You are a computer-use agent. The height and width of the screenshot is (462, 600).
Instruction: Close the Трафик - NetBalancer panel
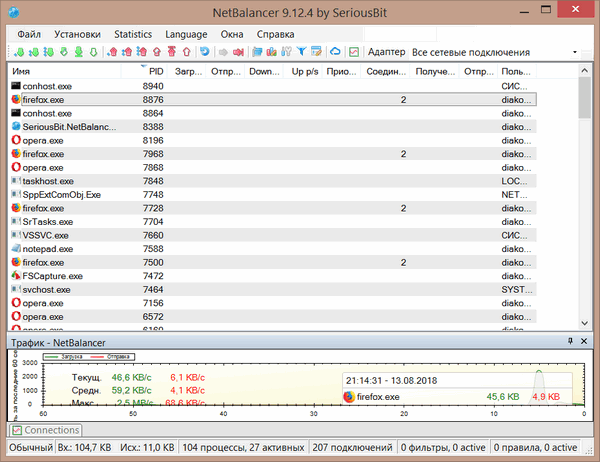(x=584, y=341)
